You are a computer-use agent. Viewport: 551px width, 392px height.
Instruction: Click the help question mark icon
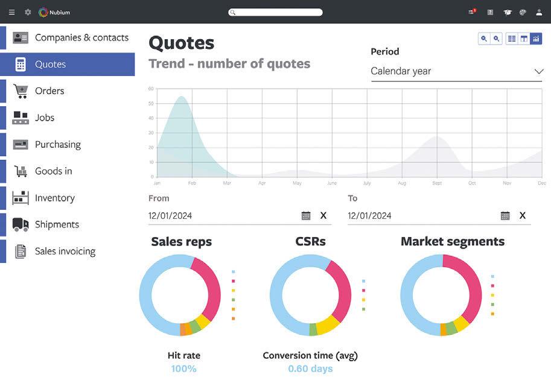pos(490,12)
